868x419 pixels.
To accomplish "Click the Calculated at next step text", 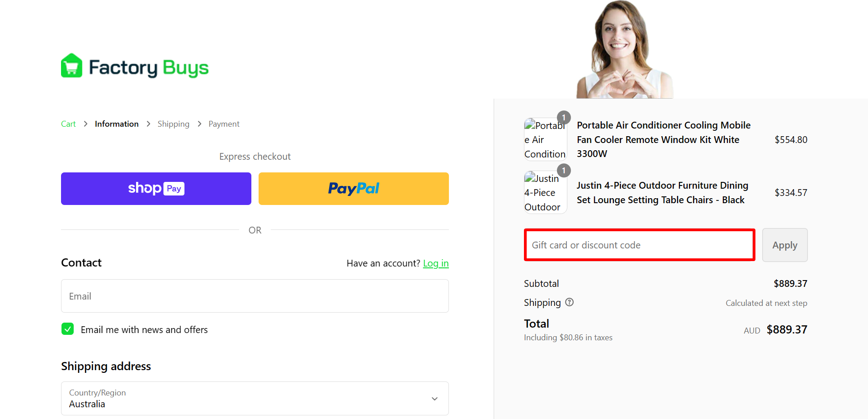I will pyautogui.click(x=766, y=303).
